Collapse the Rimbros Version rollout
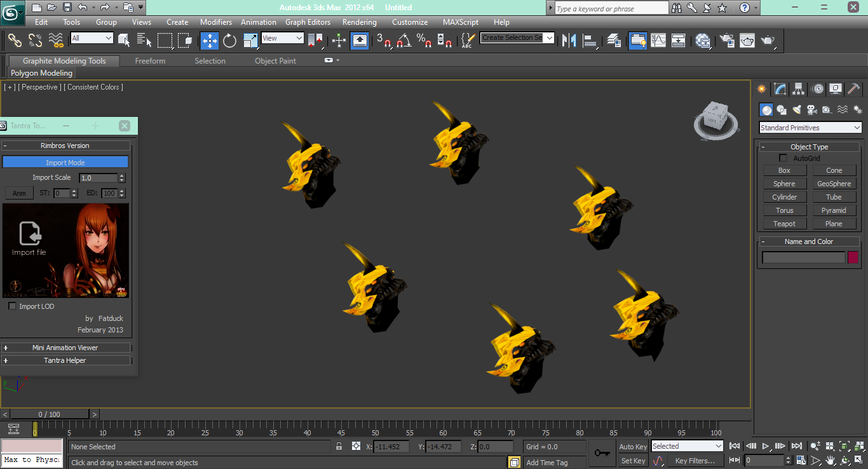The image size is (868, 469). click(65, 146)
